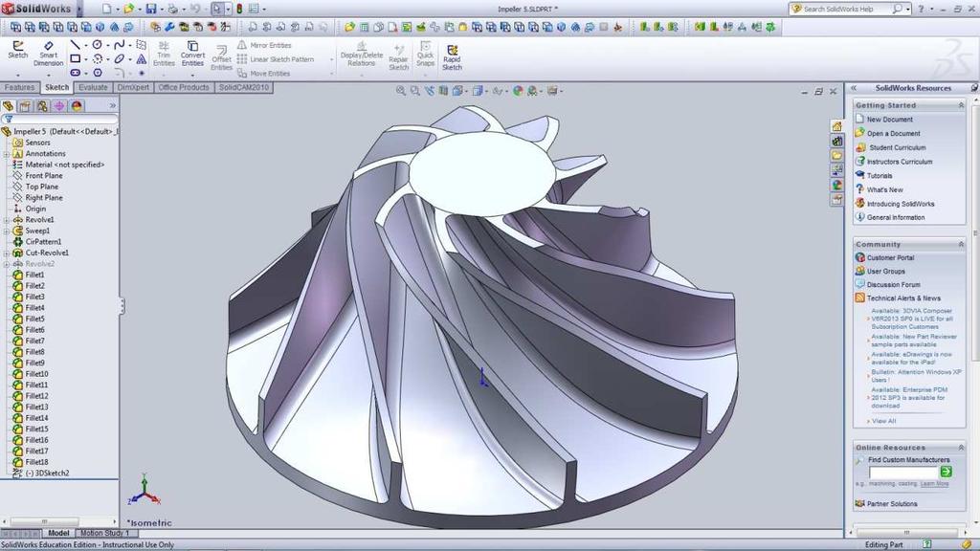This screenshot has height=551, width=980.
Task: Click the New document icon in top toolbar
Action: tap(106, 9)
